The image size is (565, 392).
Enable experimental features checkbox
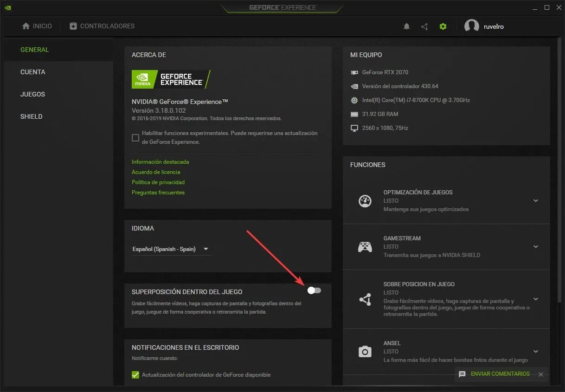pos(135,138)
